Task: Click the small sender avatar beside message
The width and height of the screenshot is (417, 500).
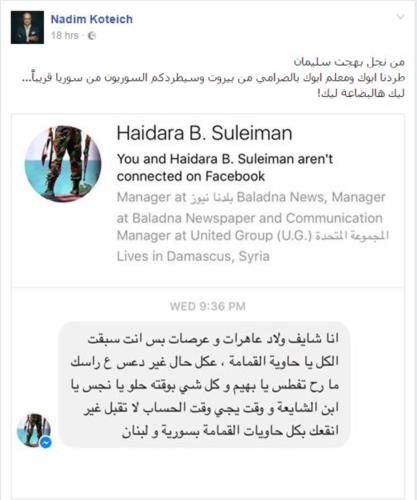Action: [x=34, y=430]
